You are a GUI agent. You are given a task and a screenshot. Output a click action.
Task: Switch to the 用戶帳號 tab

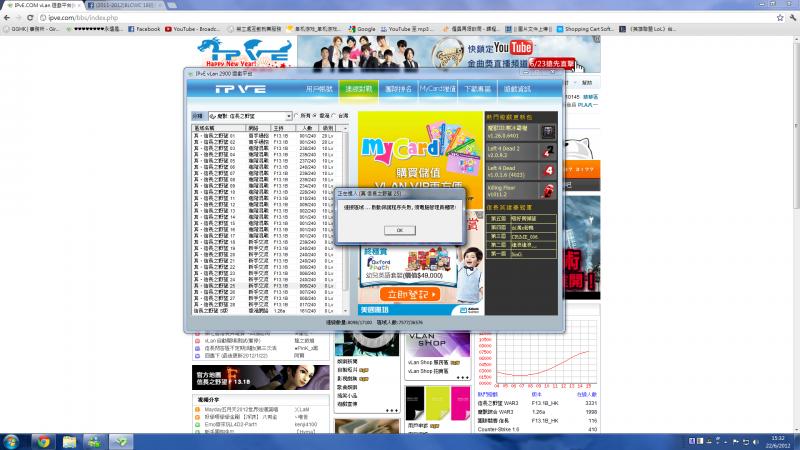click(319, 90)
